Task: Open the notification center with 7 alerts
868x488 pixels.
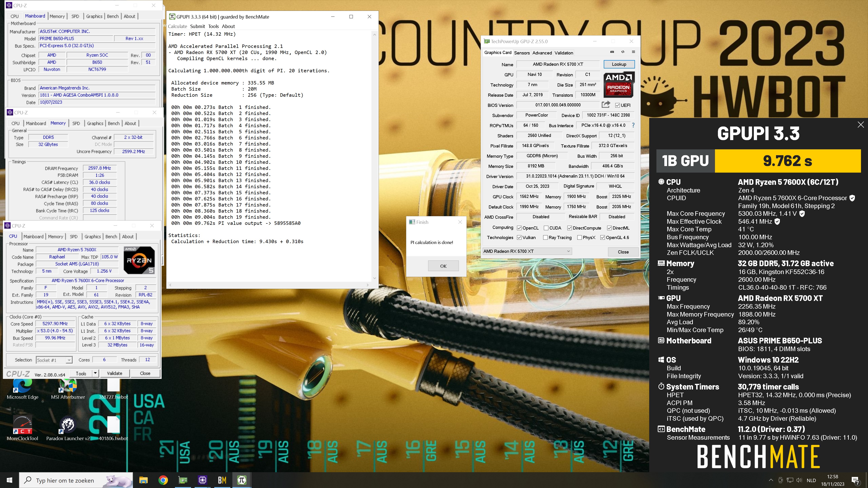Action: tap(855, 480)
